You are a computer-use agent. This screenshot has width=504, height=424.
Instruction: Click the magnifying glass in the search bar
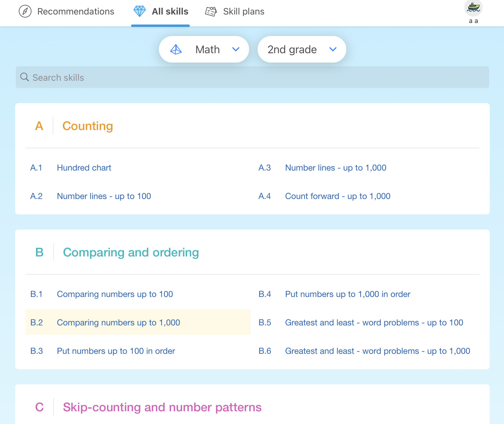pyautogui.click(x=25, y=77)
